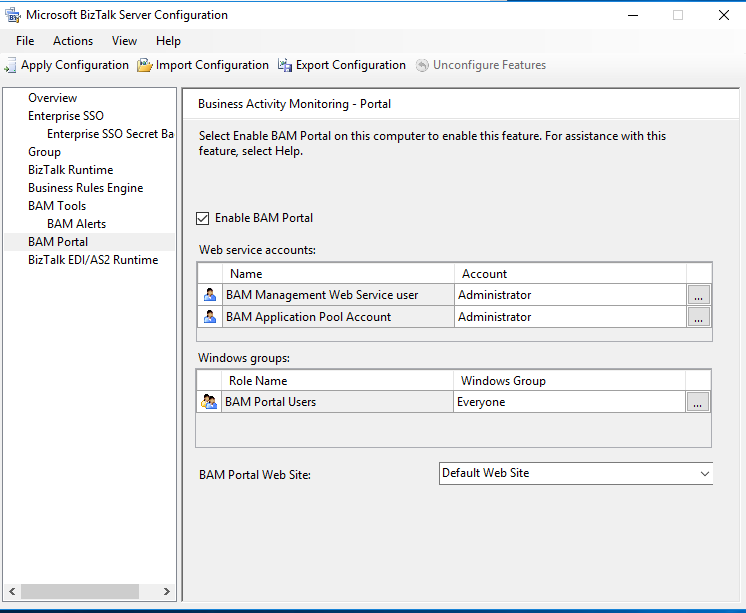Toggle the Enable BAM Portal checkbox

point(203,218)
